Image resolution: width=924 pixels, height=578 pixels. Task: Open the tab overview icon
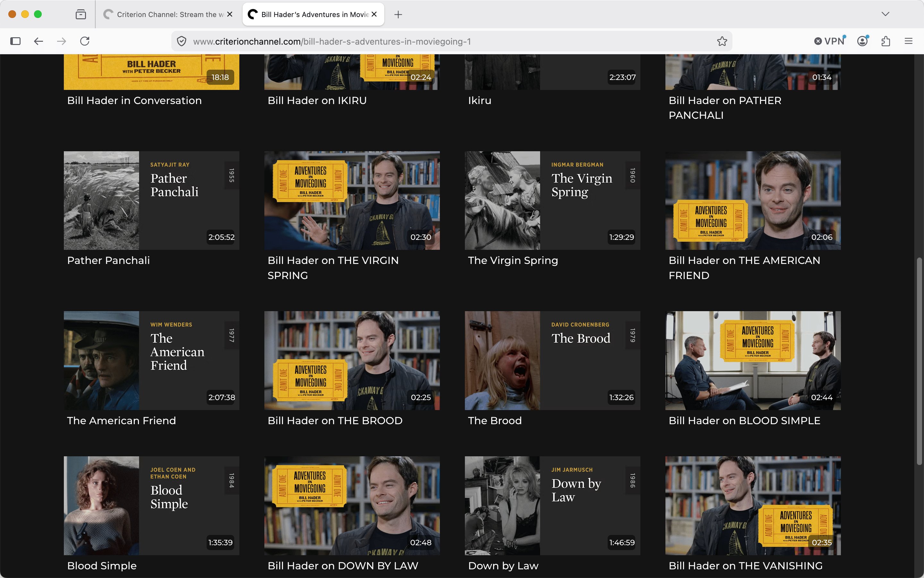81,14
